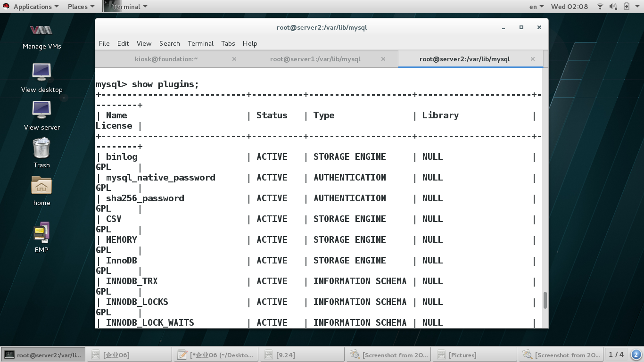Open the Manage VMs desktop icon
This screenshot has width=644, height=362.
click(41, 37)
